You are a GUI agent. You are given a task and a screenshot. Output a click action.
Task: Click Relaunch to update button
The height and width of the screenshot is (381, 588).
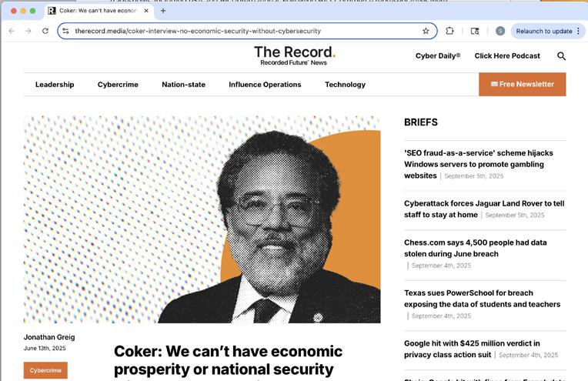tap(544, 31)
